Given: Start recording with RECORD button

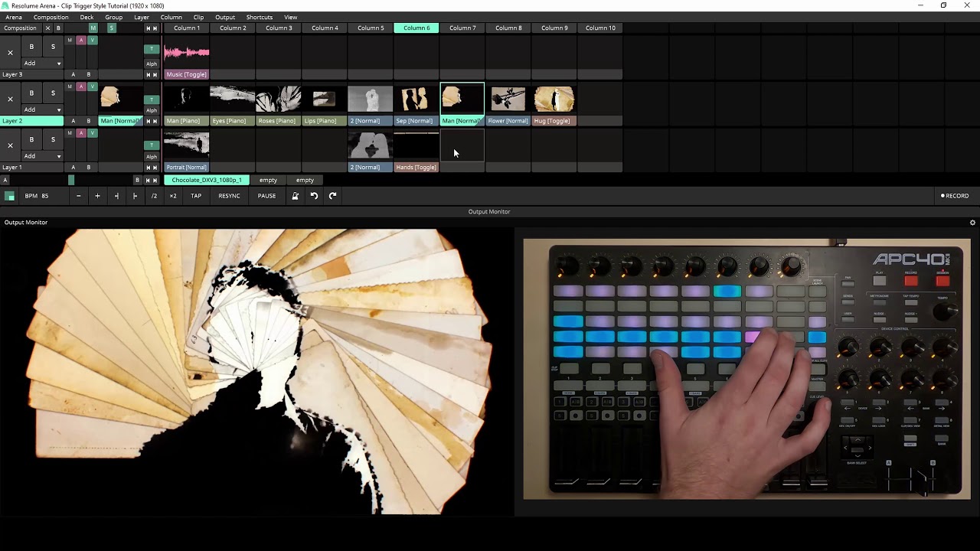Looking at the screenshot, I should pos(955,196).
